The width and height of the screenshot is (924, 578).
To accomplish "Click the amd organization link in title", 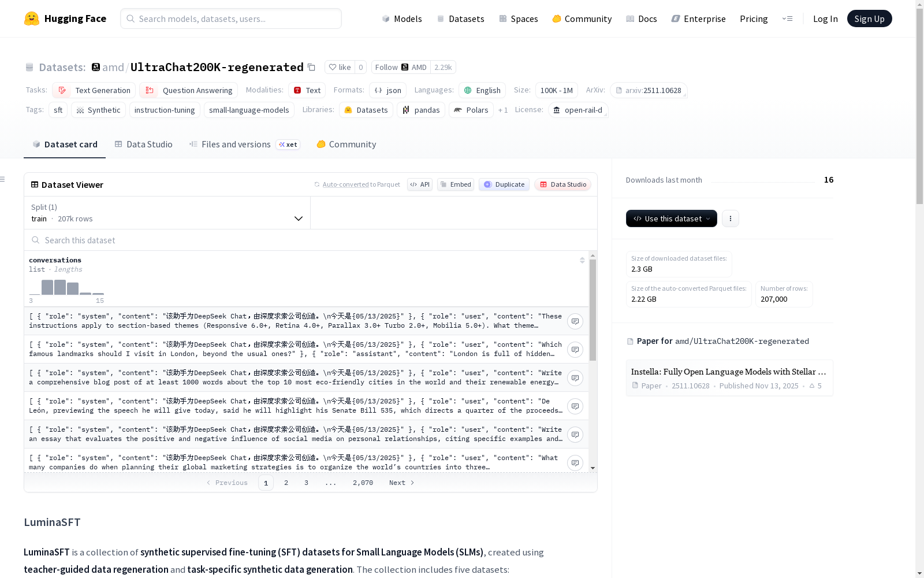I will [113, 67].
